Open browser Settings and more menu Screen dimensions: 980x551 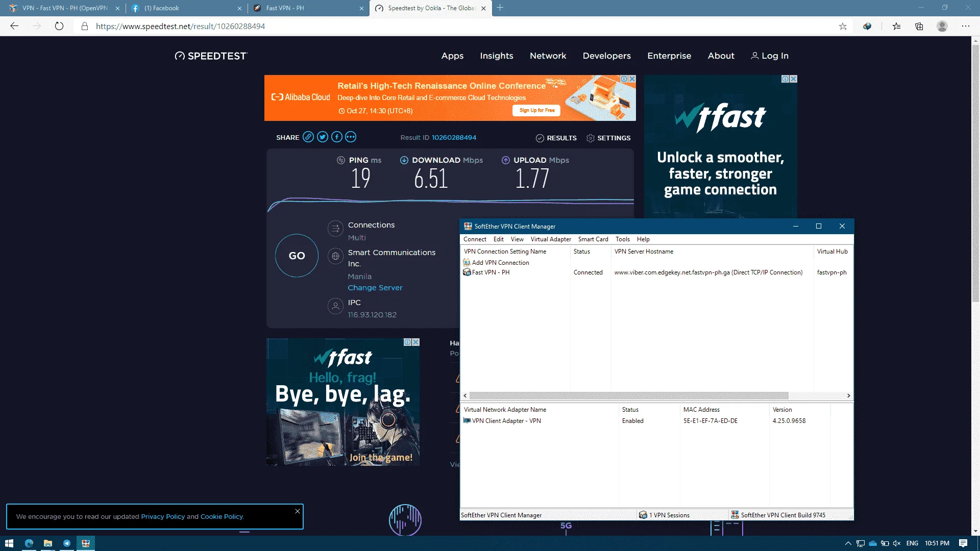click(x=965, y=26)
